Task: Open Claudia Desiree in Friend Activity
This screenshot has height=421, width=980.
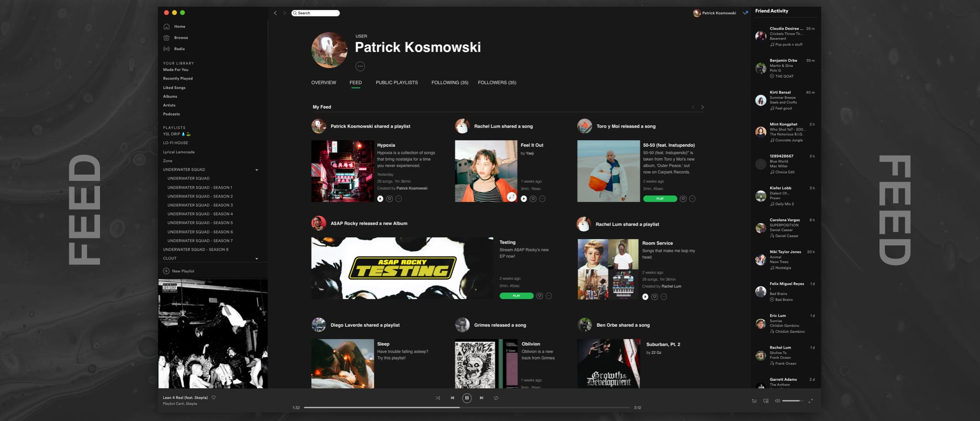Action: [785, 36]
